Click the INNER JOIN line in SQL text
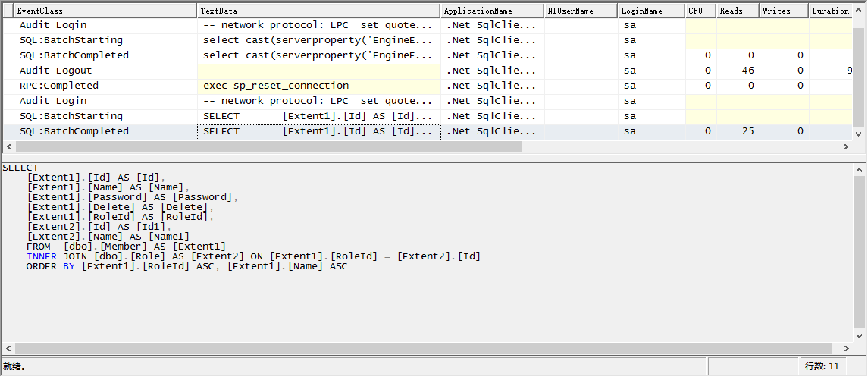 253,256
